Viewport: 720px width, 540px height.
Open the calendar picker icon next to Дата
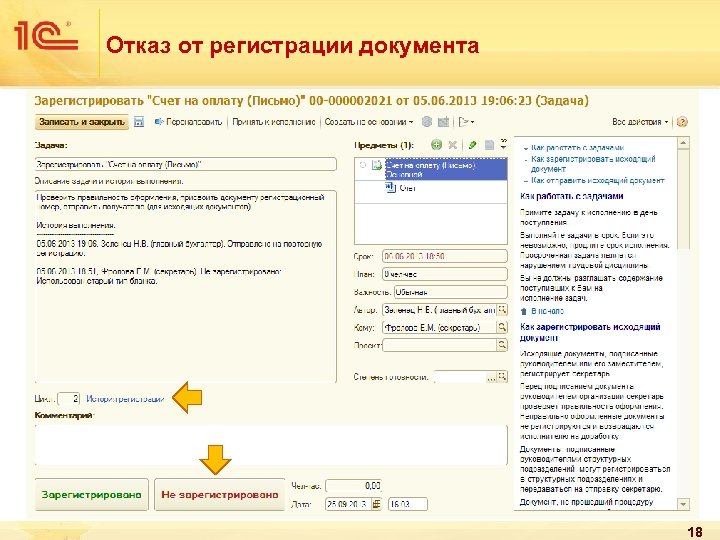377,504
